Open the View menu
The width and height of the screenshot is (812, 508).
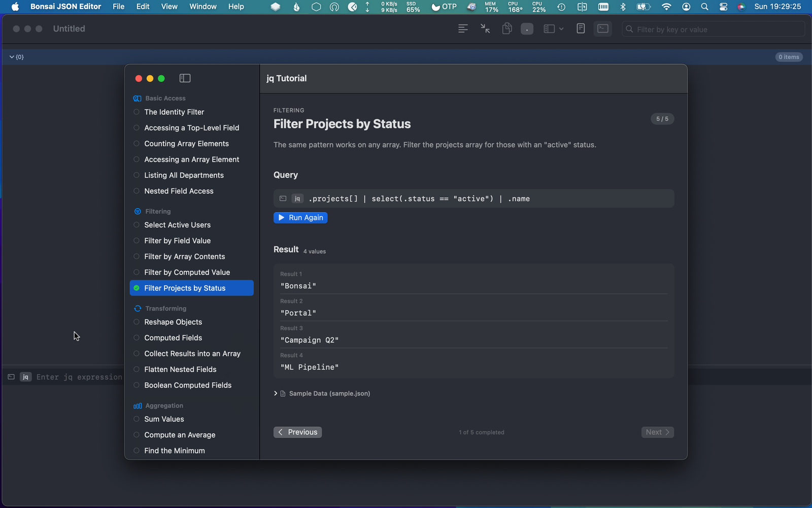(x=170, y=7)
